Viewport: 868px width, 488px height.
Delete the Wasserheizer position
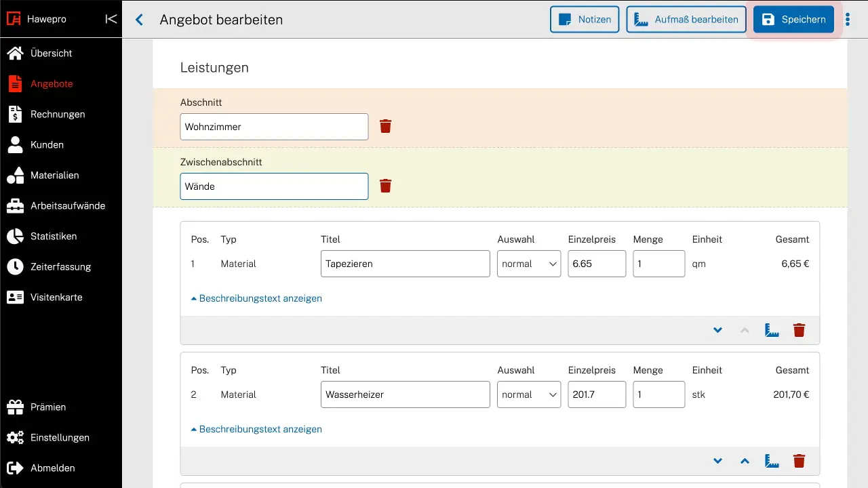coord(800,461)
